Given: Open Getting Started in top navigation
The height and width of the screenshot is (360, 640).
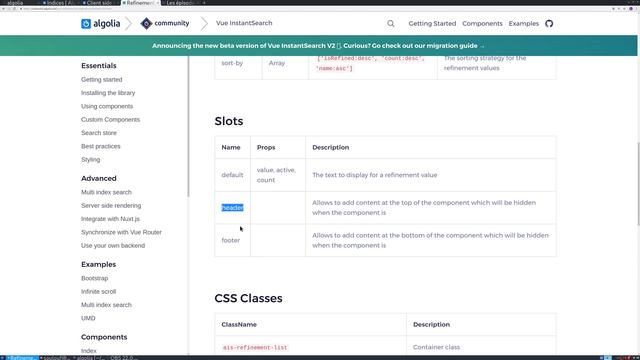Looking at the screenshot, I should (x=432, y=24).
